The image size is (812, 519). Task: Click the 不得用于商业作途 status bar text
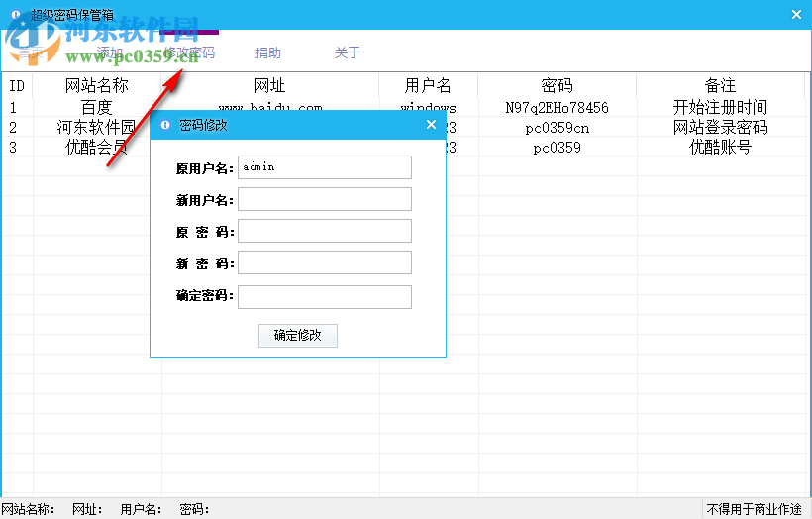tap(754, 509)
